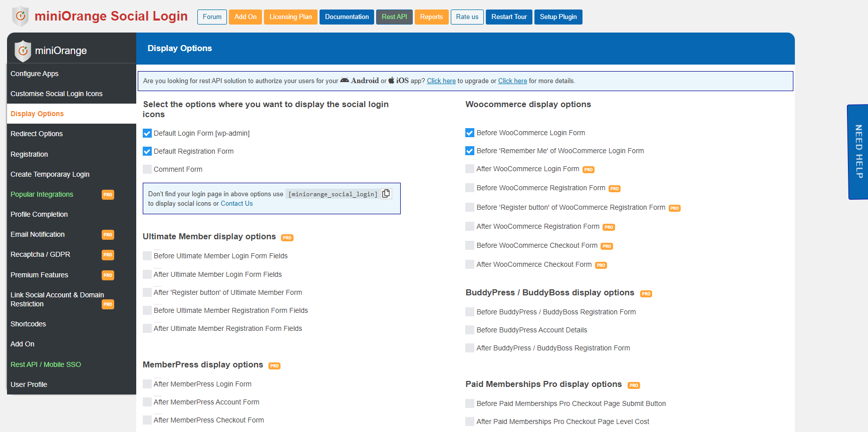Open Reports

tap(431, 17)
